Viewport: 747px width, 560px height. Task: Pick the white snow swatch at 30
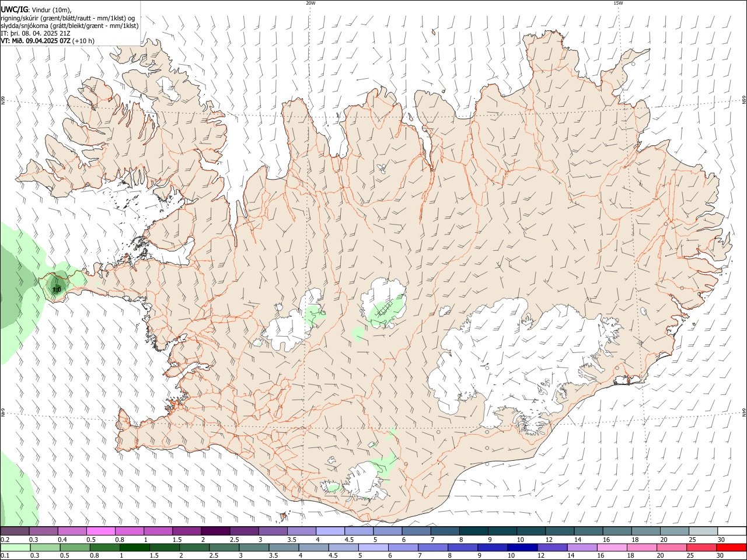pos(732,531)
